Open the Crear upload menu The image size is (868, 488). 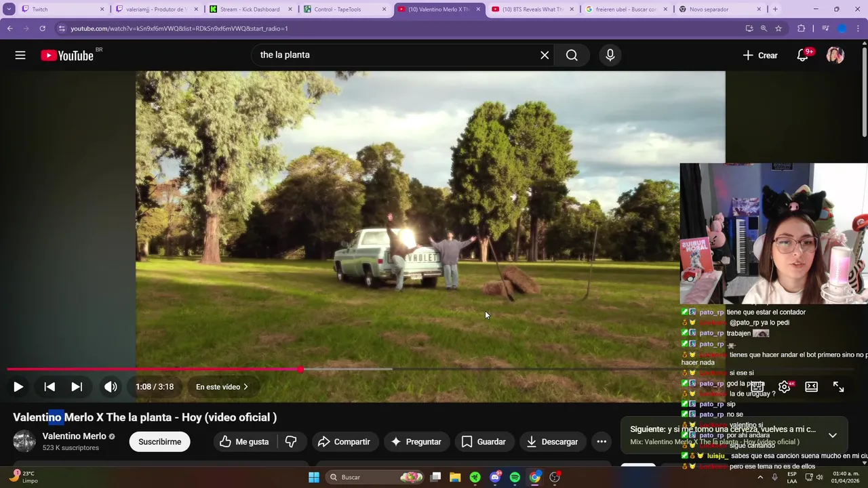click(x=760, y=56)
